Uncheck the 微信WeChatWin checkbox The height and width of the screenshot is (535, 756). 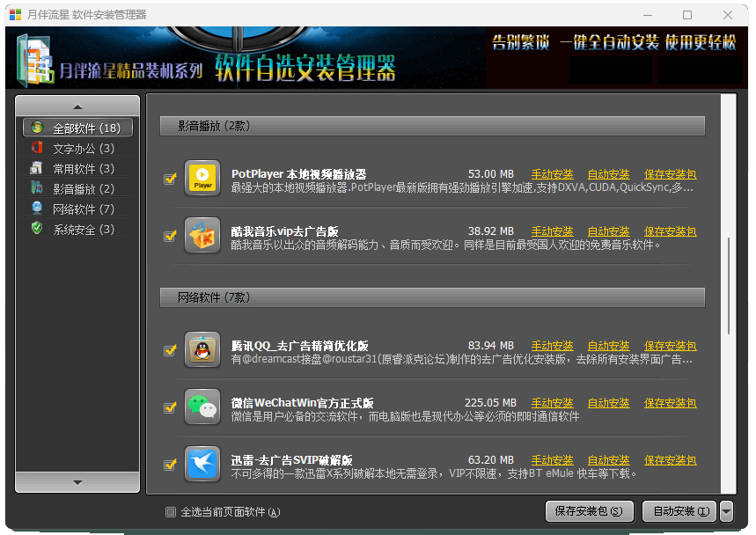(170, 407)
